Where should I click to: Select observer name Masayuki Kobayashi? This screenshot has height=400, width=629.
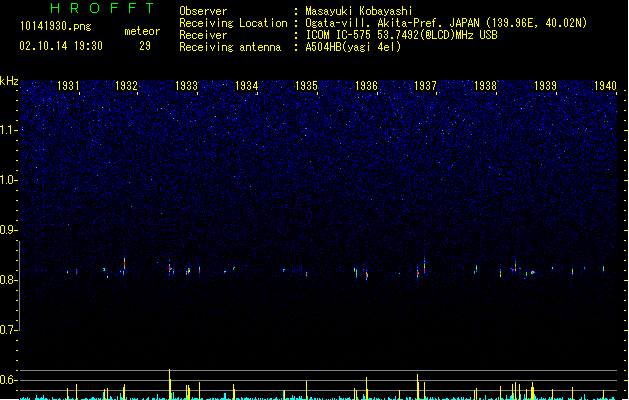coord(359,11)
